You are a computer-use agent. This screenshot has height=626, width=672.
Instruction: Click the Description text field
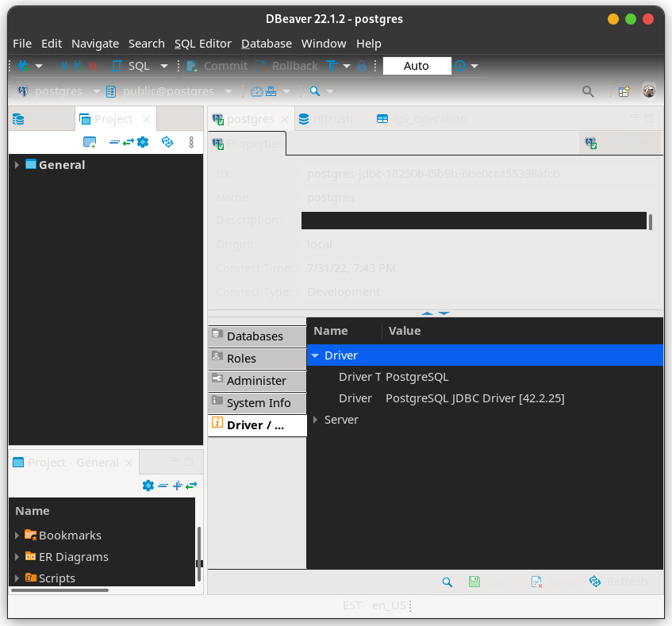[x=474, y=221]
